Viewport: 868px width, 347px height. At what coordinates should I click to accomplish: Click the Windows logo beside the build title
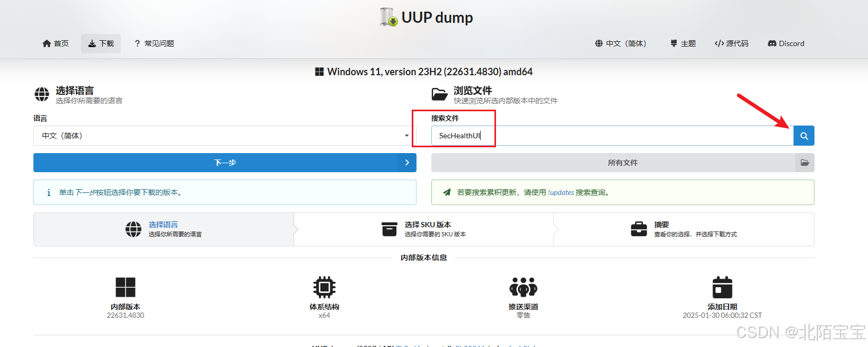(x=320, y=72)
